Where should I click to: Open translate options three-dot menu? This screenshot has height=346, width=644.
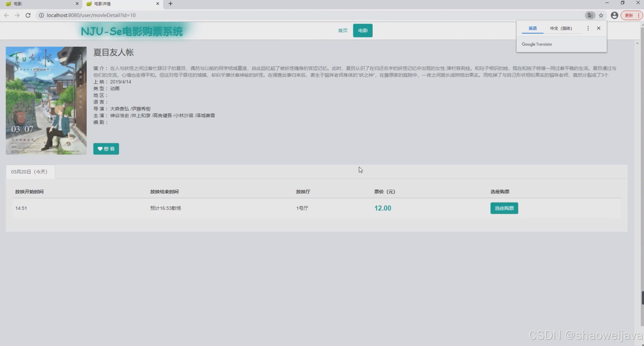(588, 28)
